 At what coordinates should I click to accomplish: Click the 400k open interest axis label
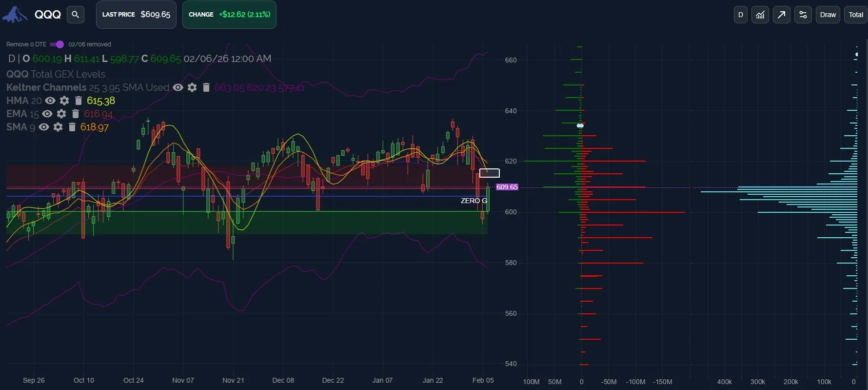[725, 382]
